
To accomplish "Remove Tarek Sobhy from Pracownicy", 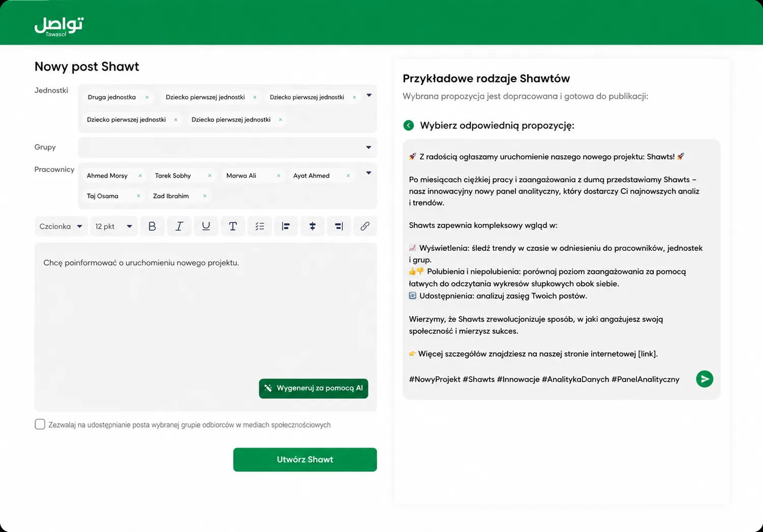I will [209, 176].
